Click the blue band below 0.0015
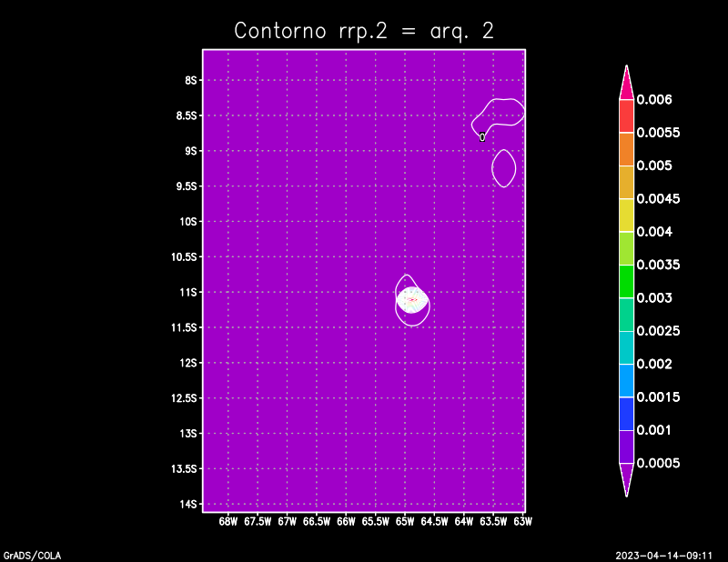Viewport: 728px width, 562px height. click(626, 414)
